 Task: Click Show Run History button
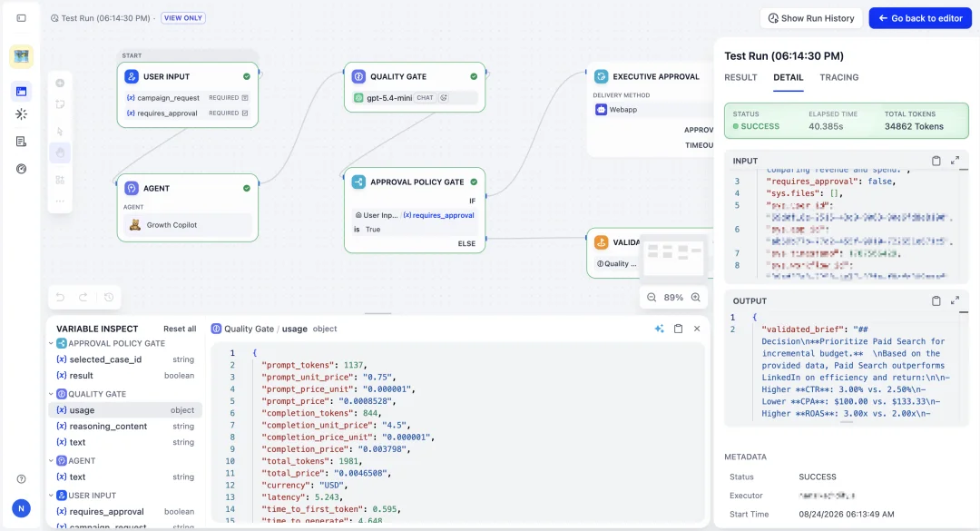810,18
